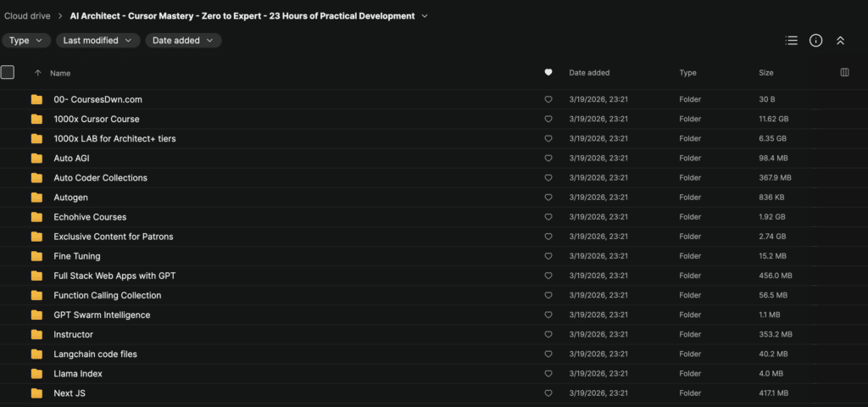
Task: Go to Cloud drive breadcrumb
Action: click(28, 16)
